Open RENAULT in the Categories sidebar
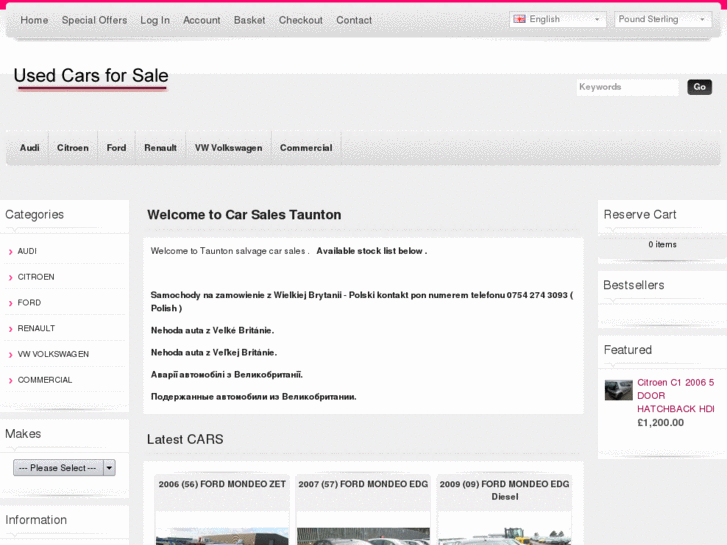Screen dimensions: 727x545 (x=36, y=329)
